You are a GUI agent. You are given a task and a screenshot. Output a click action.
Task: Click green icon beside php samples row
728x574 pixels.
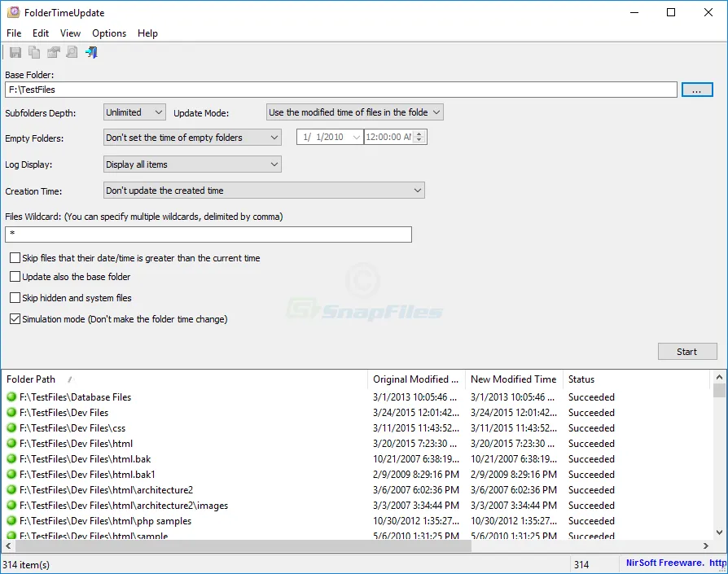(x=11, y=520)
